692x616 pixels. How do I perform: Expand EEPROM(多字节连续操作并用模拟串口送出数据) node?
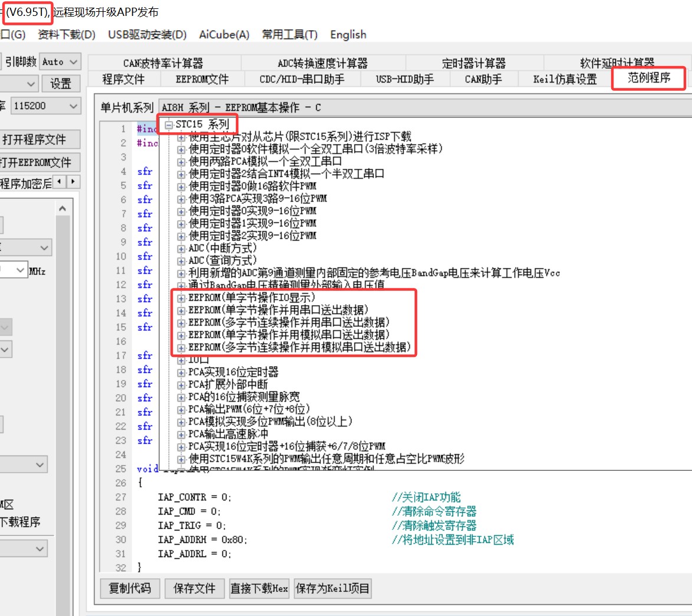point(181,348)
